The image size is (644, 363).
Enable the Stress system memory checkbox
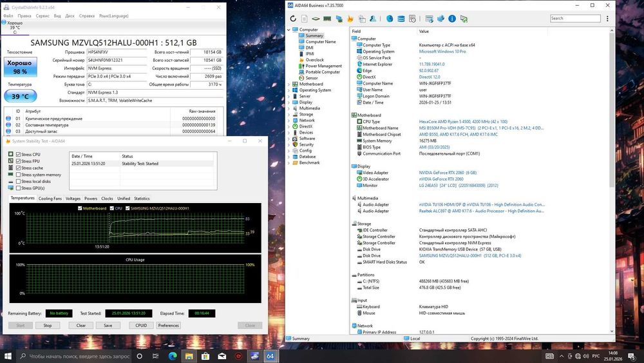tap(19, 175)
